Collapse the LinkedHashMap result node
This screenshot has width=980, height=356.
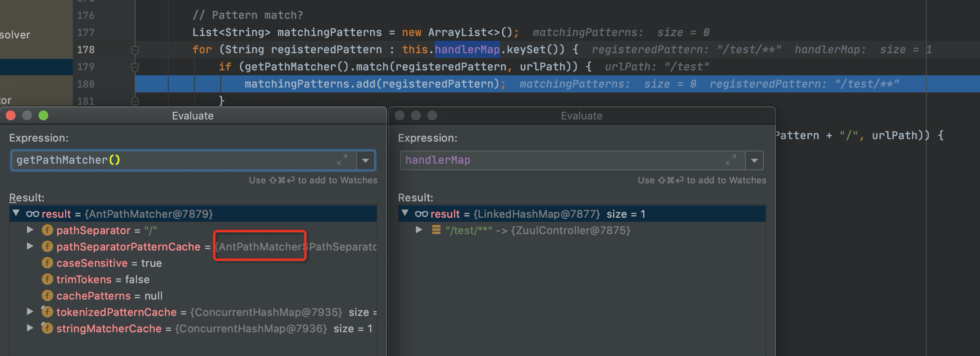[405, 213]
